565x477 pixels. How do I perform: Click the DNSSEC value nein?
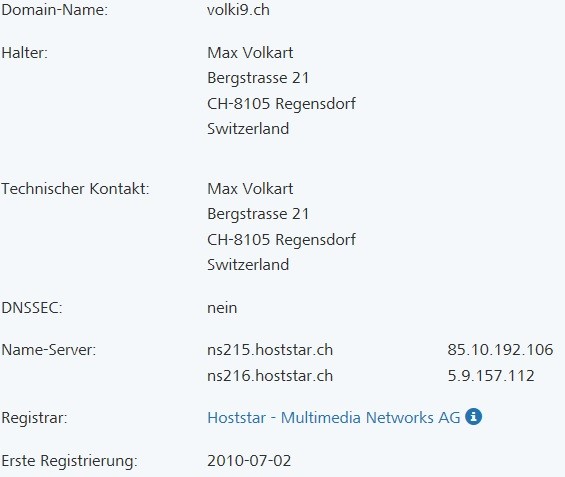[222, 308]
